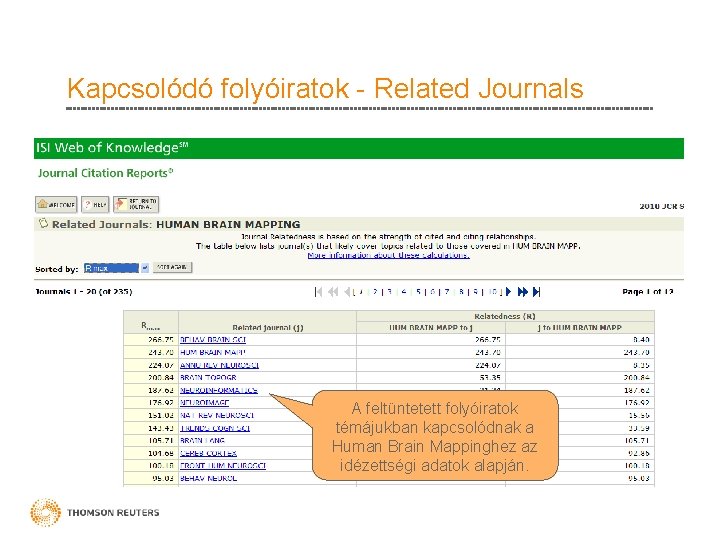Viewport: 720px width, 540px height.
Task: Click Rmax value 224.07
Action: pyautogui.click(x=160, y=365)
